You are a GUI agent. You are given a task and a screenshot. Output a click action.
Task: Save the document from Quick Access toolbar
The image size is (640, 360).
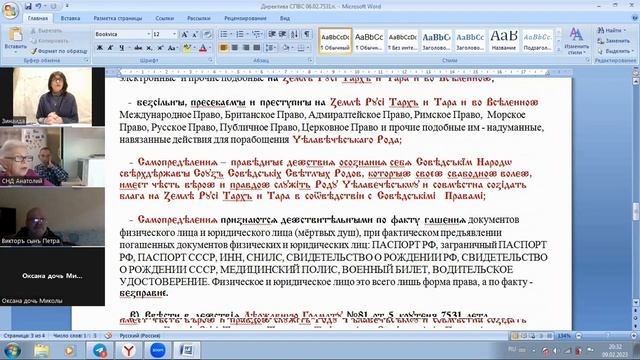[x=28, y=6]
